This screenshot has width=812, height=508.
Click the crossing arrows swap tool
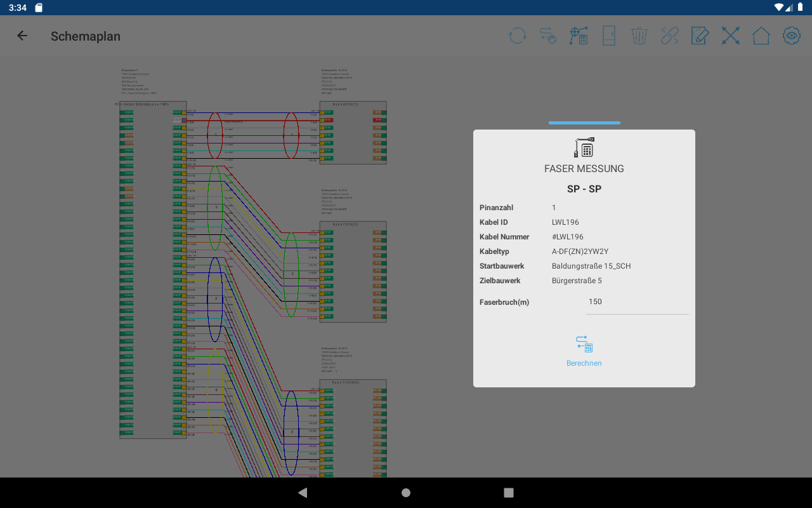point(730,36)
